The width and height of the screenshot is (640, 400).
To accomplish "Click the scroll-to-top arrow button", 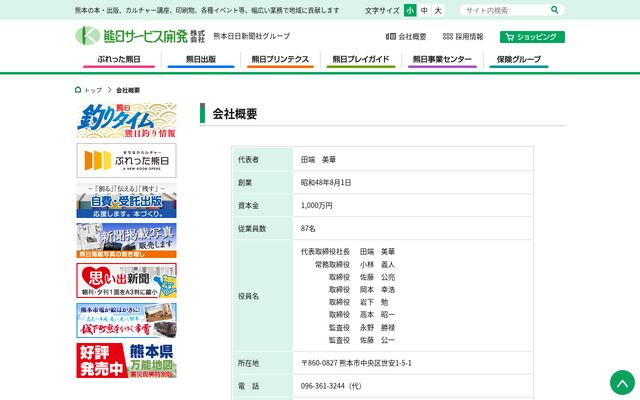I will (x=622, y=382).
